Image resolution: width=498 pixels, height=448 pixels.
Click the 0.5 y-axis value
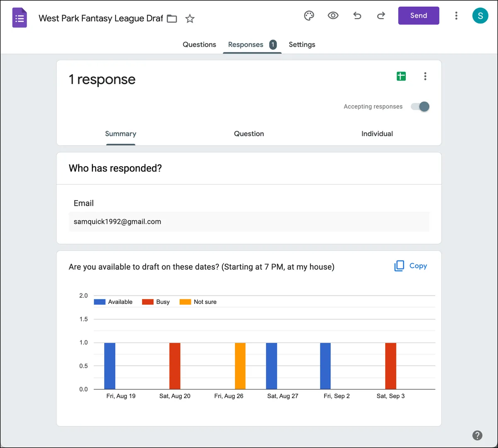pyautogui.click(x=83, y=366)
